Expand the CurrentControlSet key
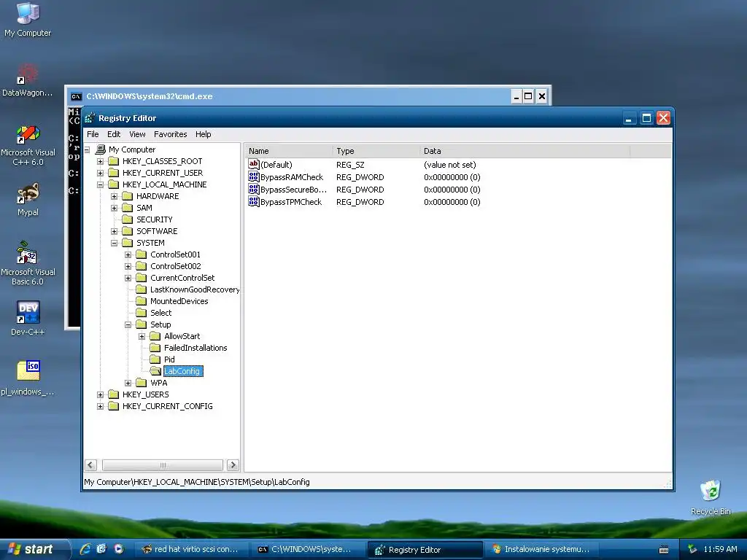747x560 pixels. 128,278
